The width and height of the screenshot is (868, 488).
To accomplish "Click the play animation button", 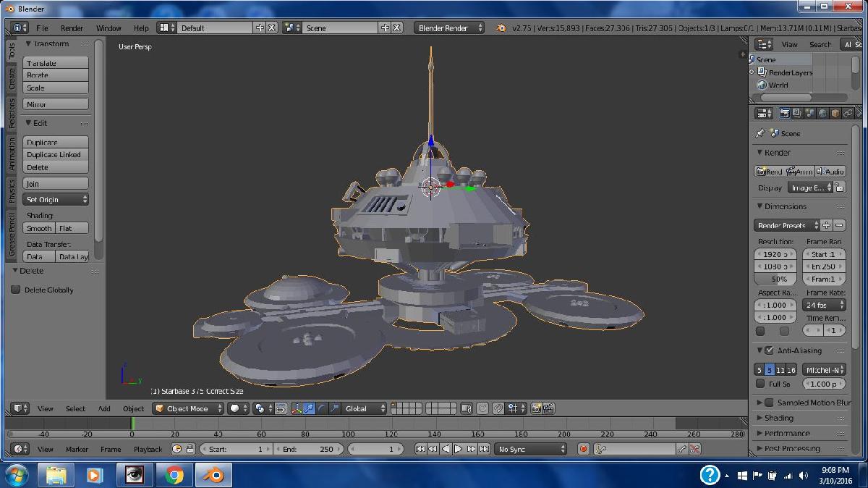I will tap(459, 449).
